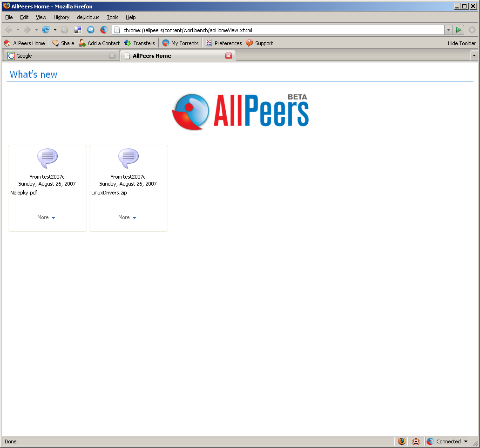The image size is (480, 448).
Task: Open the Edit menu
Action: coord(24,17)
